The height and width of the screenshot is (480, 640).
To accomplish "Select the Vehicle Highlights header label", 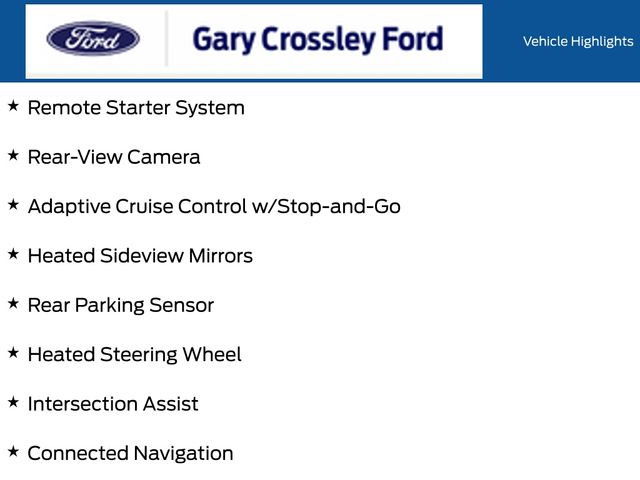I will click(x=578, y=41).
